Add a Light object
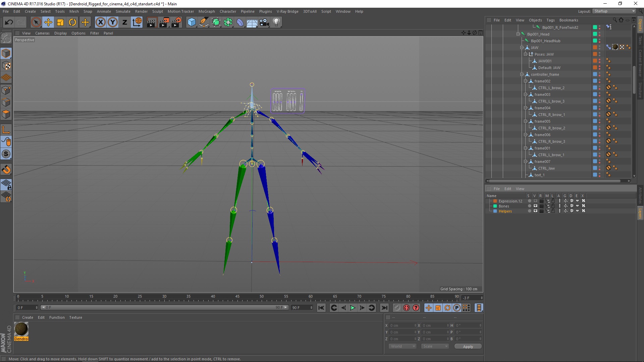This screenshot has width=644, height=362. click(x=276, y=22)
